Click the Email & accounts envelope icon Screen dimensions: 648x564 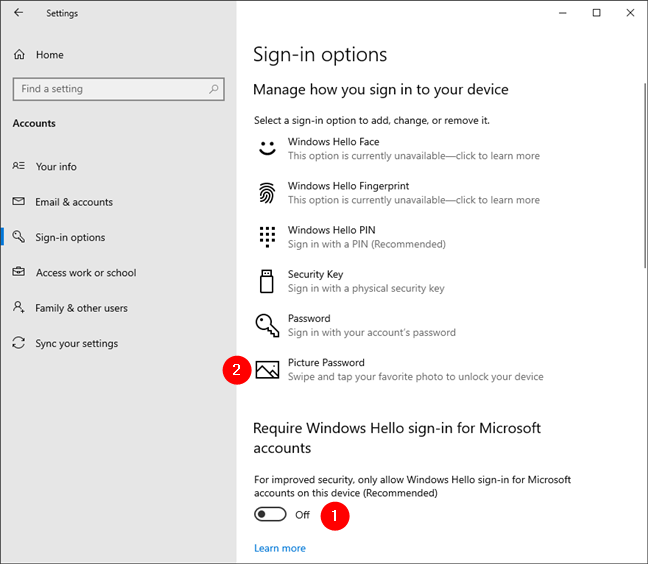point(19,201)
